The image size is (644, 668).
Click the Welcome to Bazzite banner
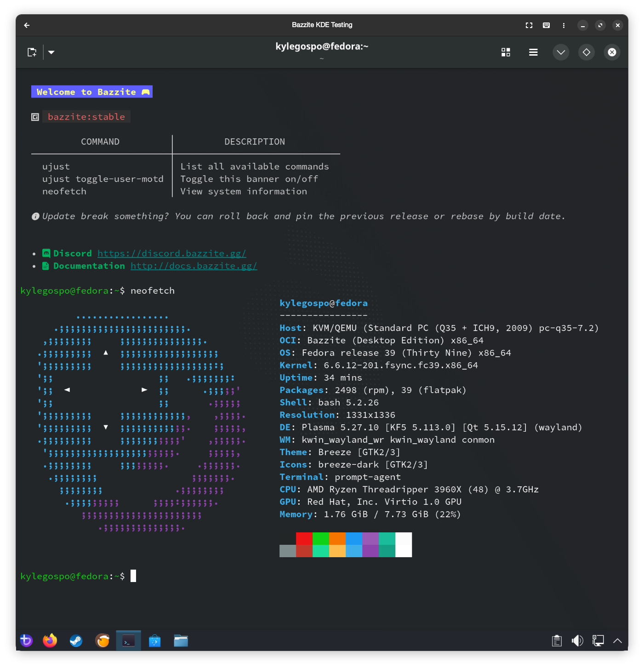tap(92, 92)
